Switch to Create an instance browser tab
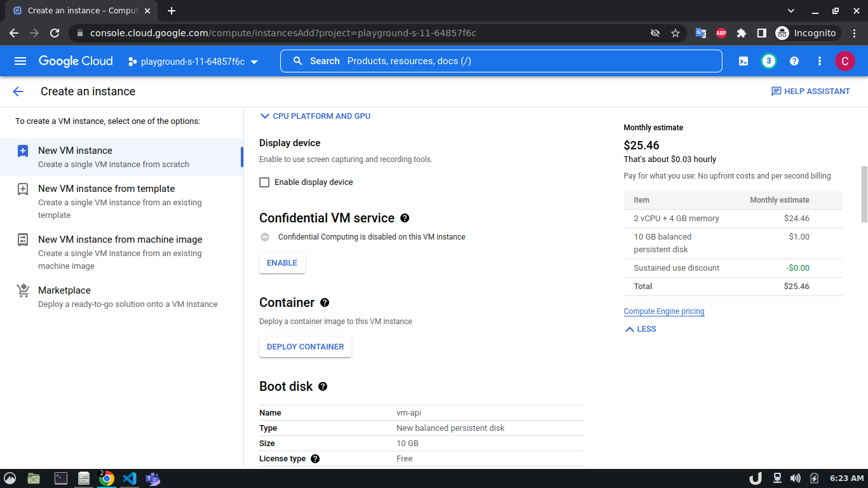 pos(81,11)
